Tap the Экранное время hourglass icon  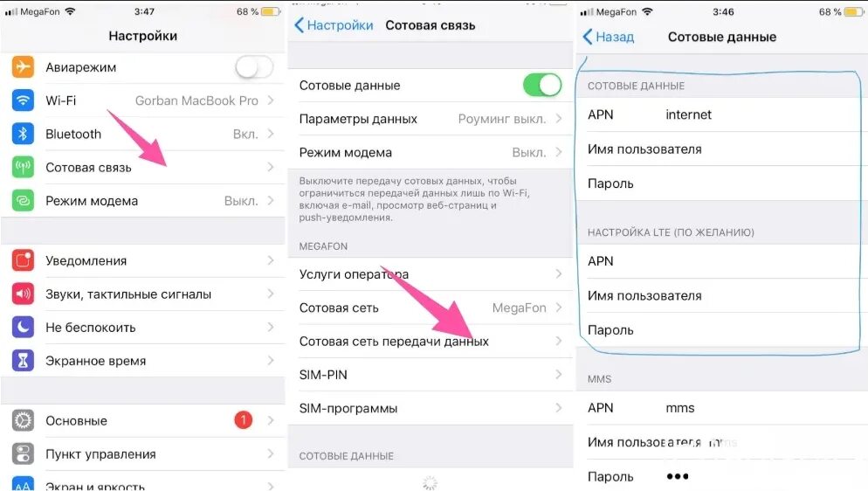(x=23, y=360)
